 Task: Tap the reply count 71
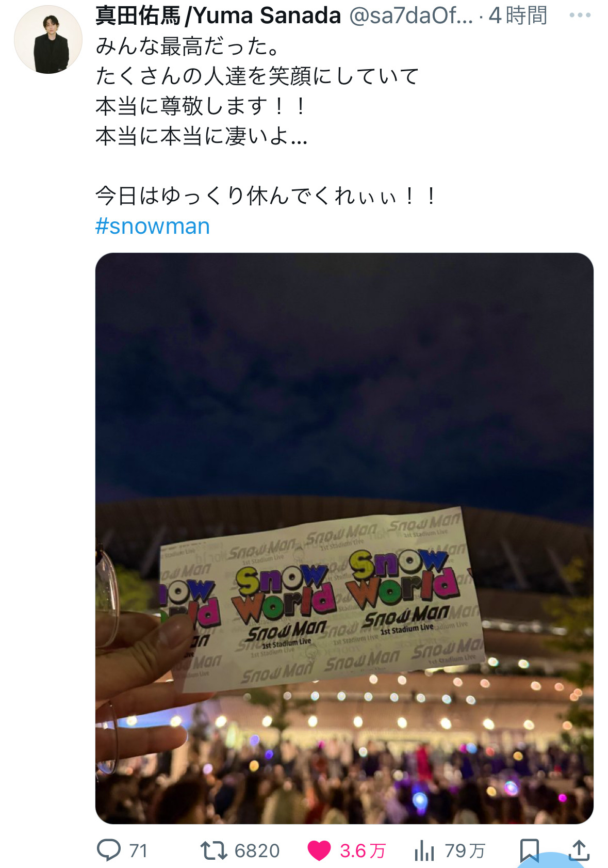click(139, 850)
